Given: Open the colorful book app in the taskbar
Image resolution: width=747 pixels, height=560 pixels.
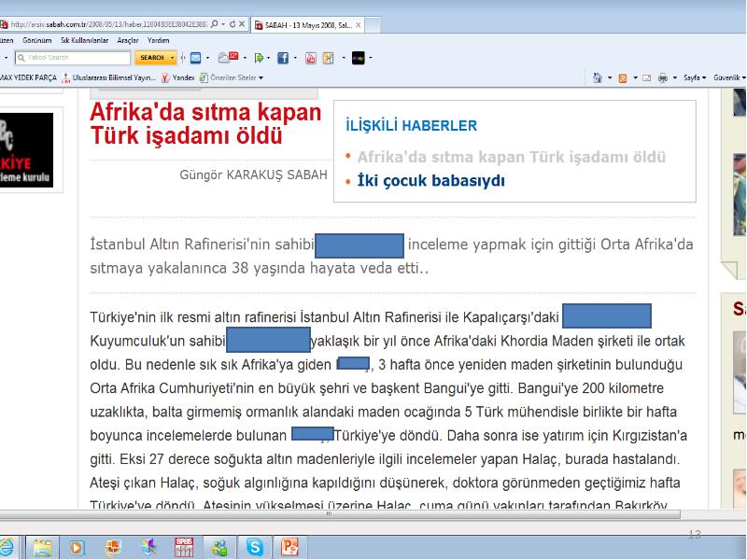Looking at the screenshot, I should 149,548.
